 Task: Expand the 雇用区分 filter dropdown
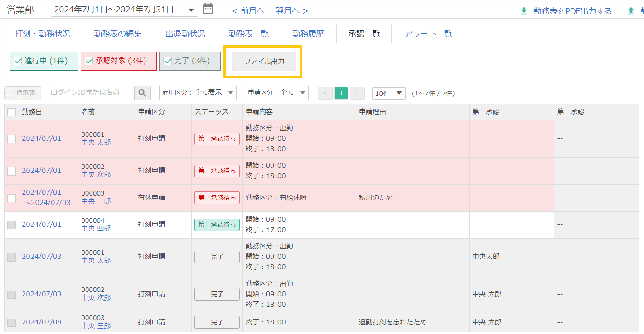tap(198, 93)
